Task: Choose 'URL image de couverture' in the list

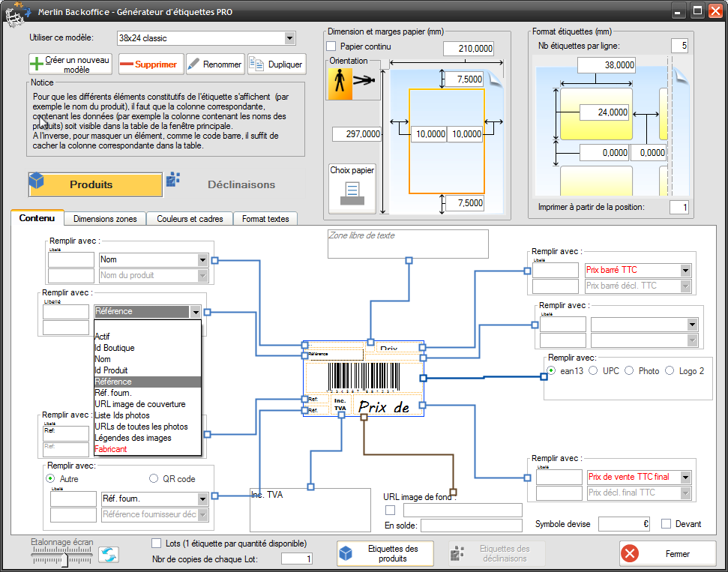Action: pyautogui.click(x=148, y=404)
